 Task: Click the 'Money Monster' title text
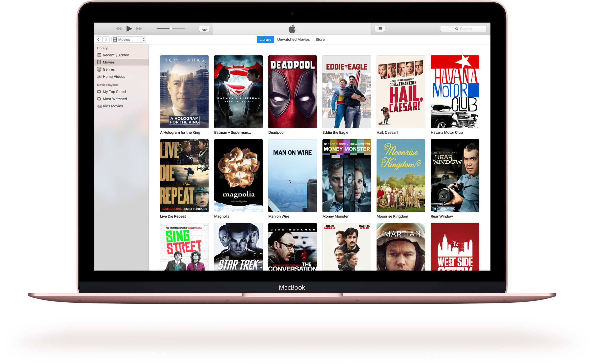point(336,216)
